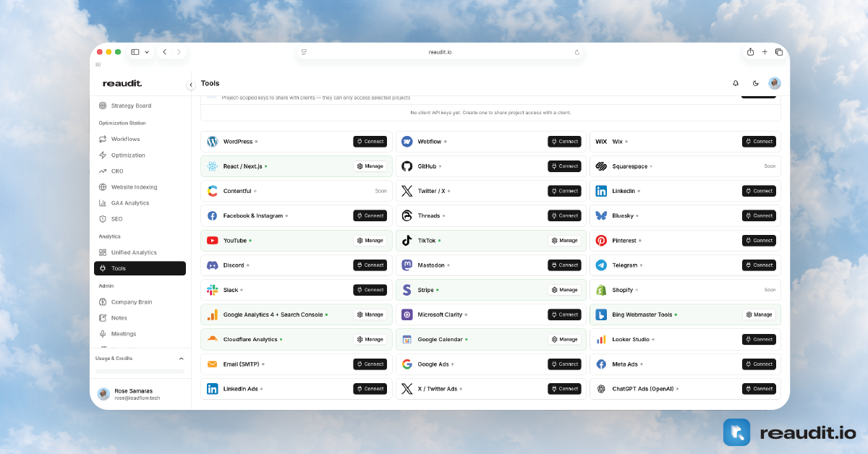
Task: Click the browser address bar reaudit.io
Action: (440, 52)
